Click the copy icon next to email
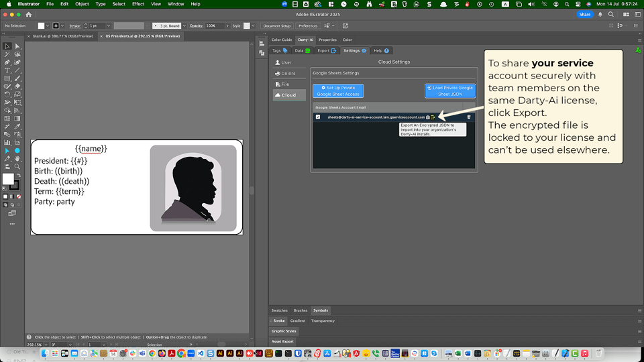Viewport: 644px width, 362px height. click(x=428, y=117)
